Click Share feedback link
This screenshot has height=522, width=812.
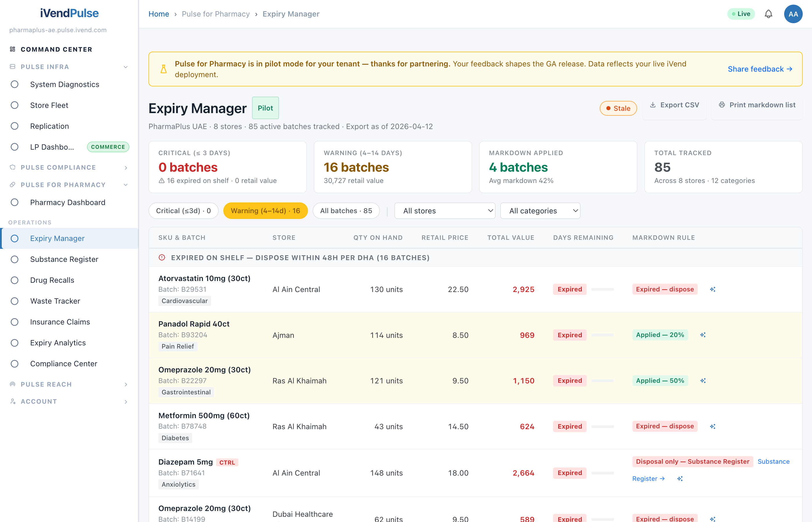(760, 69)
